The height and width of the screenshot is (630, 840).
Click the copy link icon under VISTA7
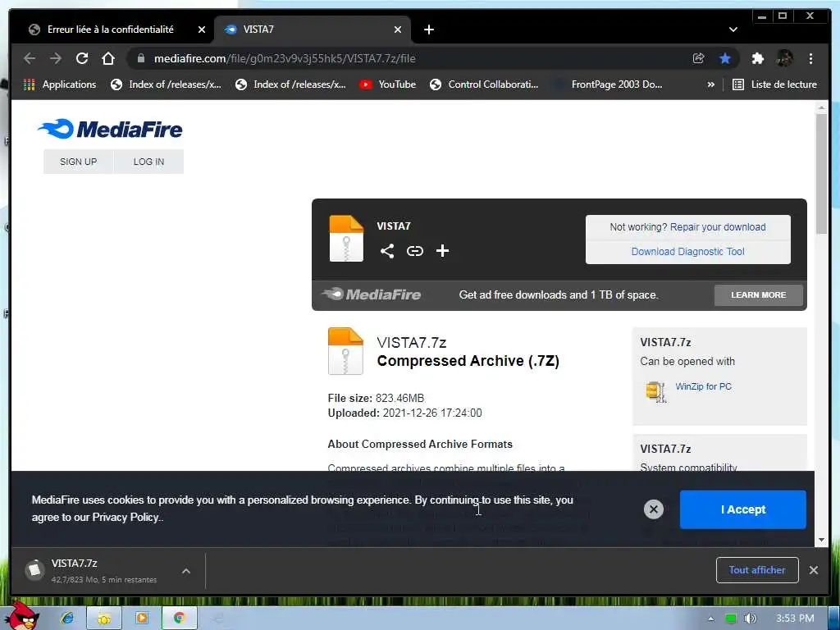pos(414,251)
